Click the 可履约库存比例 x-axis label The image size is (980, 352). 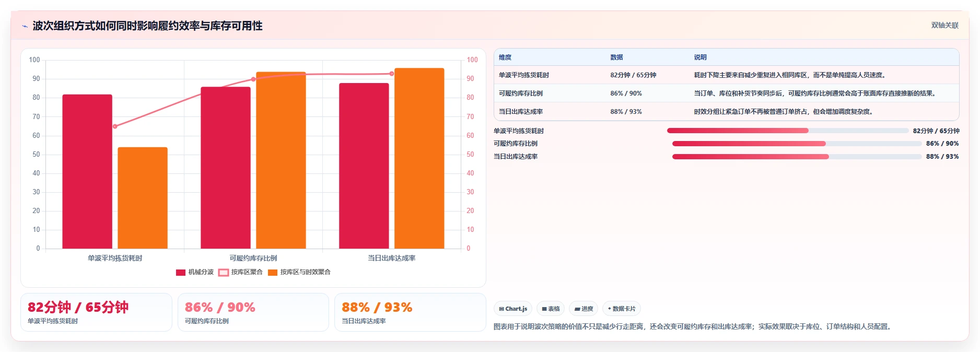(x=253, y=258)
